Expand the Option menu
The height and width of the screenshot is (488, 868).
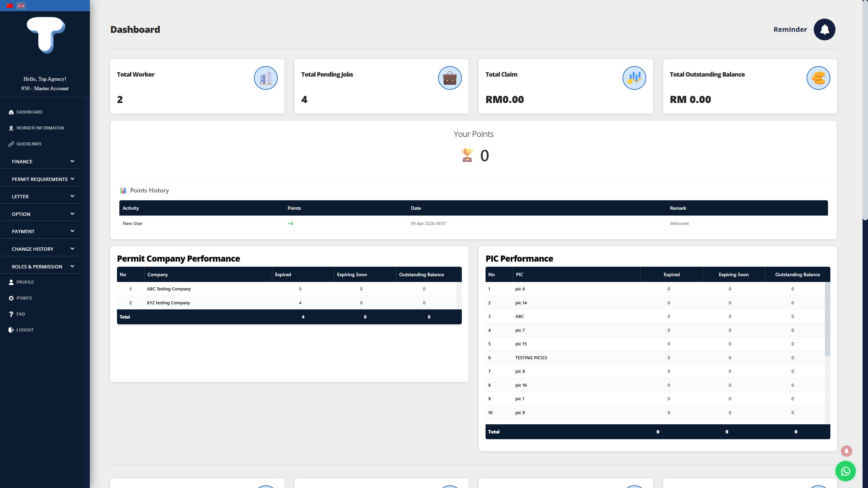40,214
